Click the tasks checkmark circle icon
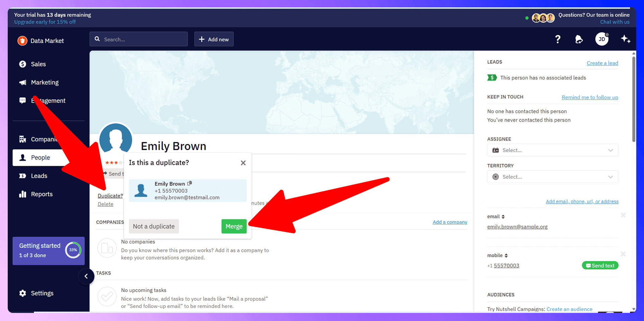 click(107, 296)
